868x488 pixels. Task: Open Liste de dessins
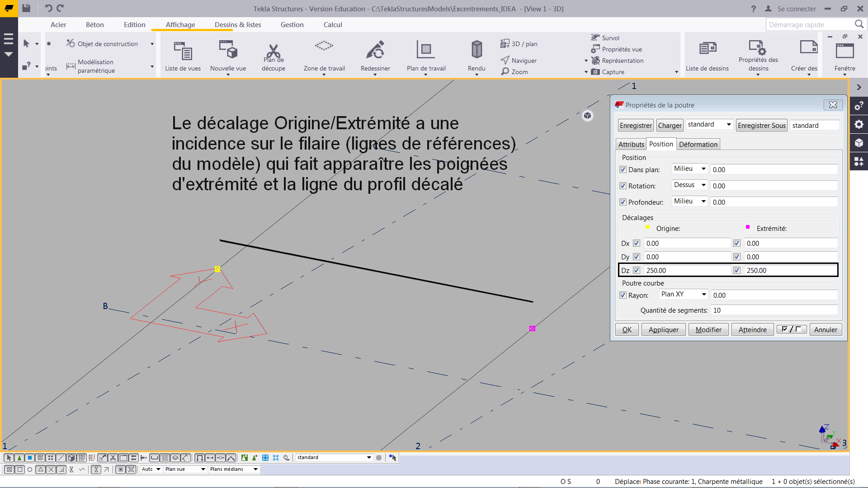point(708,56)
